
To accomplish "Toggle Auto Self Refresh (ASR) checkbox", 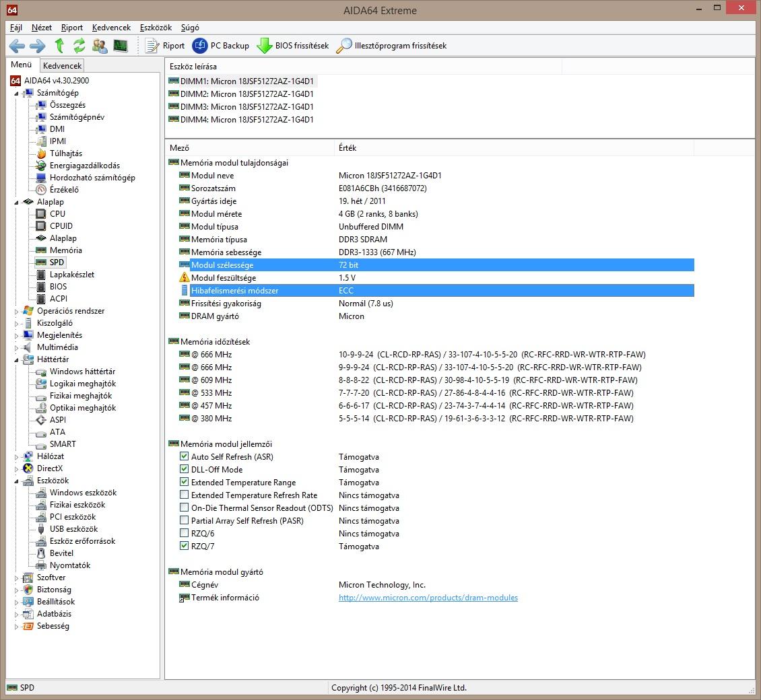I will [x=184, y=456].
